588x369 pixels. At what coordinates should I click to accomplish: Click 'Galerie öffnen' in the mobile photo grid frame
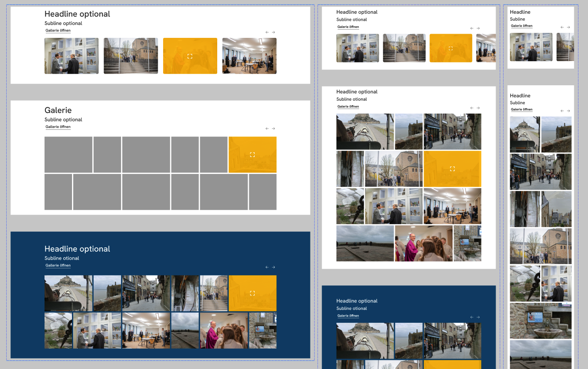(521, 109)
